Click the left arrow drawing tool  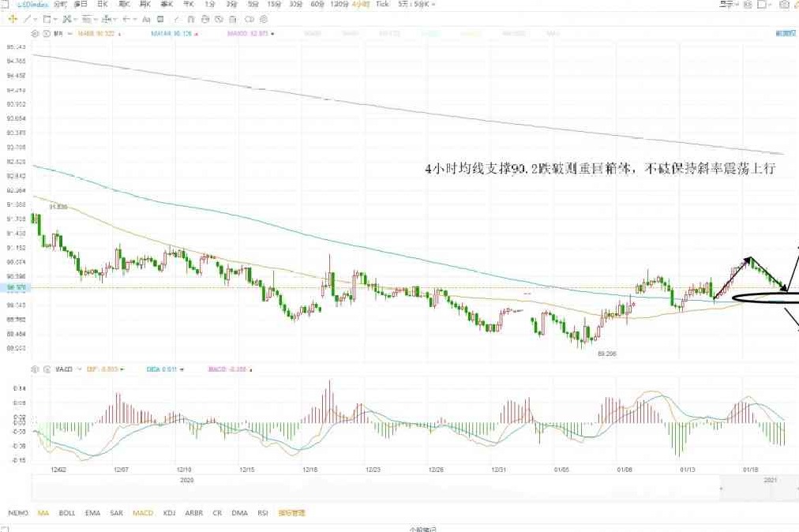pyautogui.click(x=126, y=18)
